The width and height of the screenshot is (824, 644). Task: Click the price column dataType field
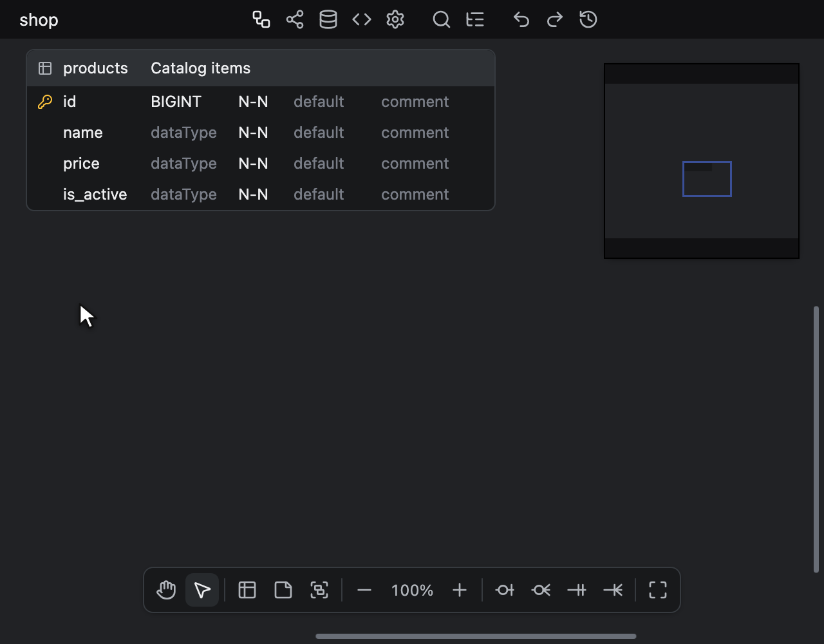click(x=183, y=164)
